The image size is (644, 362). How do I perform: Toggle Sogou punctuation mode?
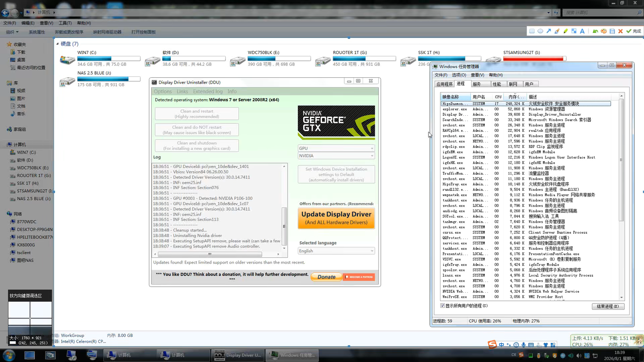(x=509, y=345)
